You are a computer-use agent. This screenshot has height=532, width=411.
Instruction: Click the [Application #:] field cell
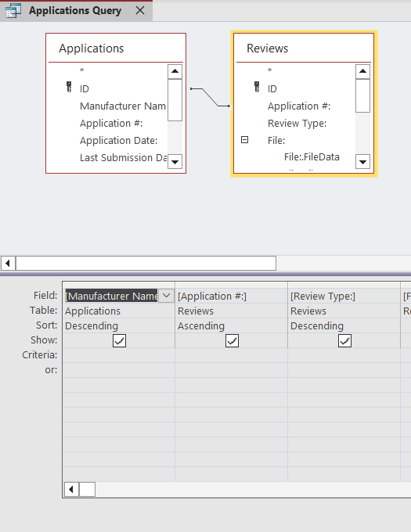click(231, 296)
